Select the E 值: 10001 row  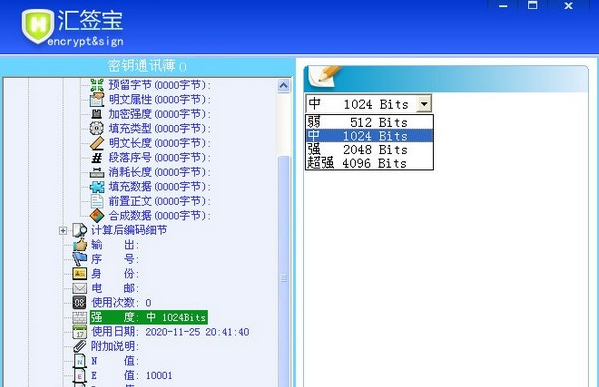[131, 376]
